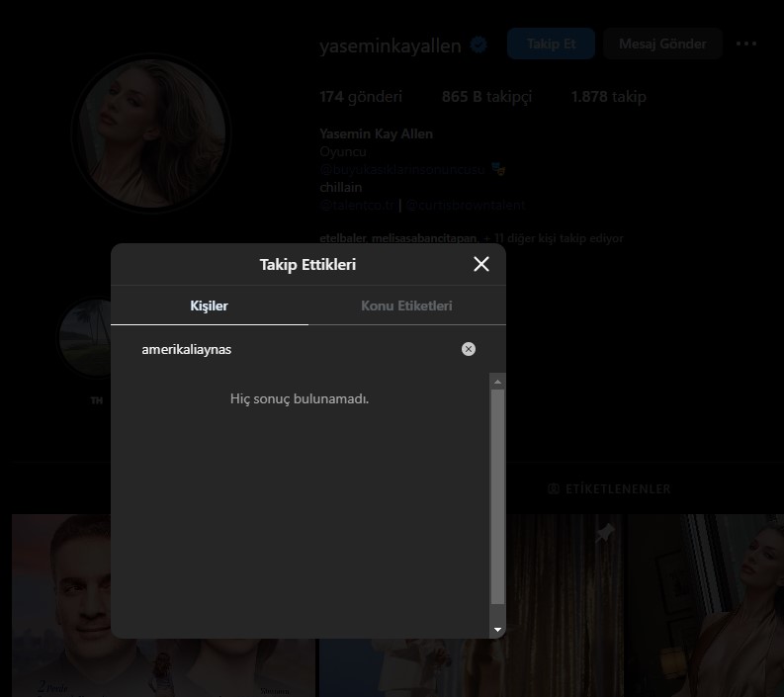Clear the amerikaliaynas search text
The height and width of the screenshot is (697, 784).
coord(468,349)
